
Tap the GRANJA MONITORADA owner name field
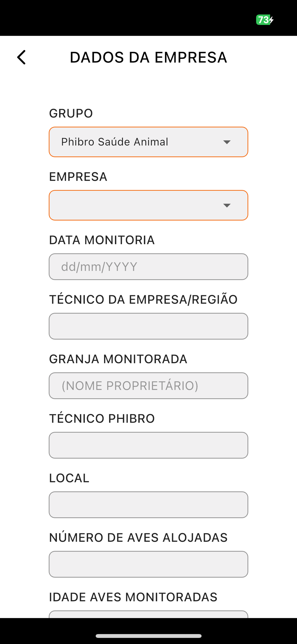[148, 386]
